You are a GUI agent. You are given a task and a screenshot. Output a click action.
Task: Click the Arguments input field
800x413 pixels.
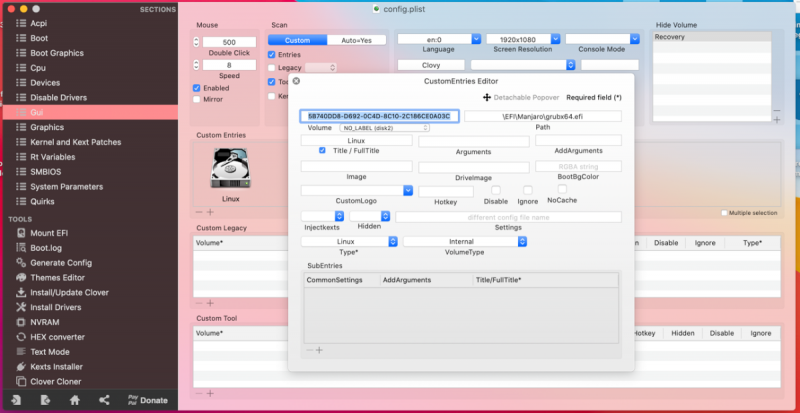[474, 141]
